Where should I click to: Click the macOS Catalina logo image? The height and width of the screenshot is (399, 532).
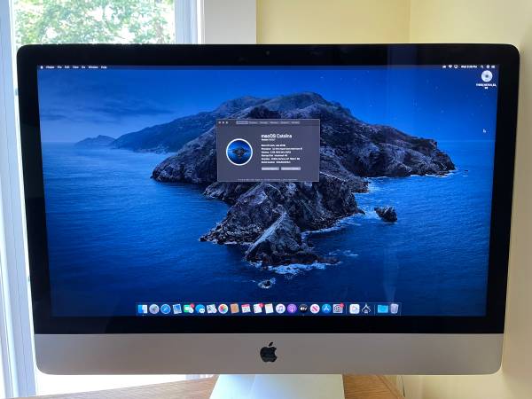239,152
